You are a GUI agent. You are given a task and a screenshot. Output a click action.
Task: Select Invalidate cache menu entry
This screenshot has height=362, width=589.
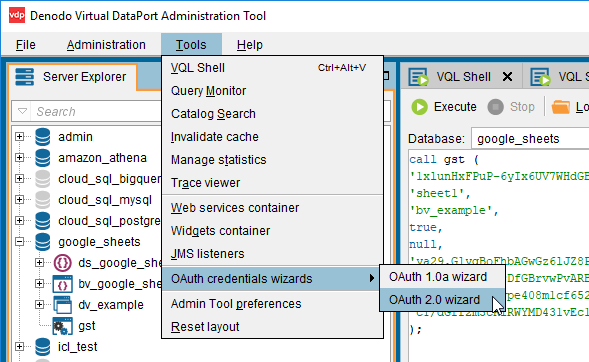[x=272, y=137]
